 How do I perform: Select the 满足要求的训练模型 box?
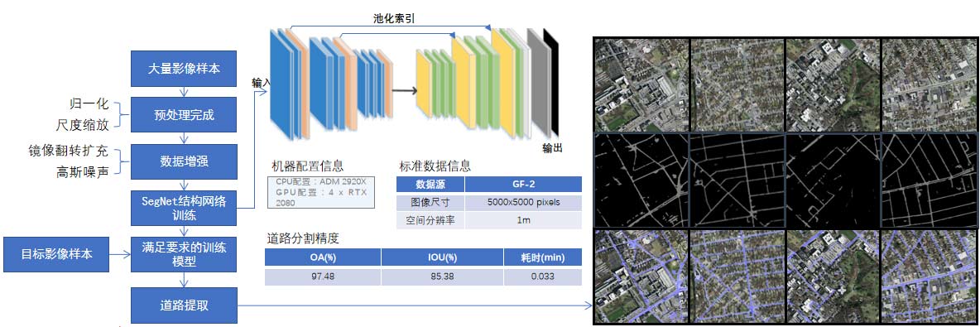184,254
